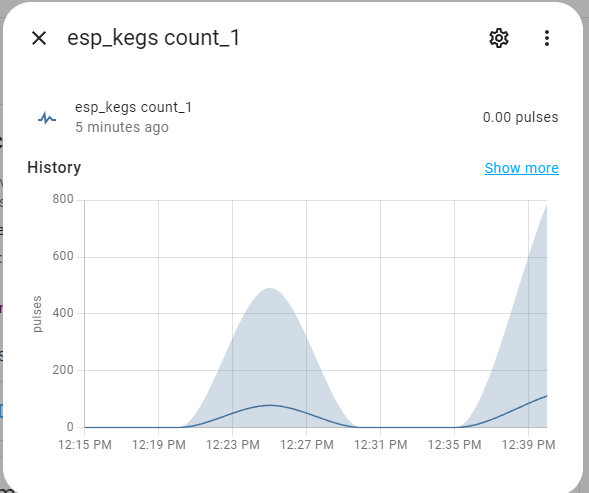
Task: Click the 800 y-axis label
Action: coord(63,199)
